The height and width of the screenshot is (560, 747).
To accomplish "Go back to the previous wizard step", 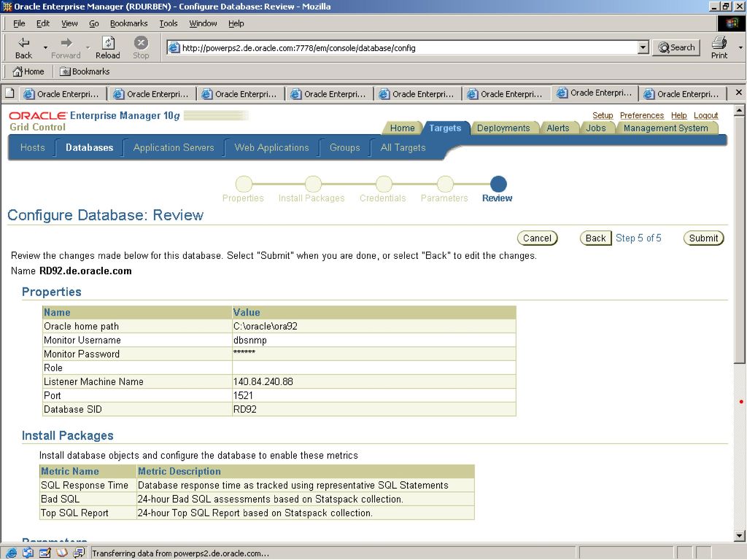I will point(595,238).
